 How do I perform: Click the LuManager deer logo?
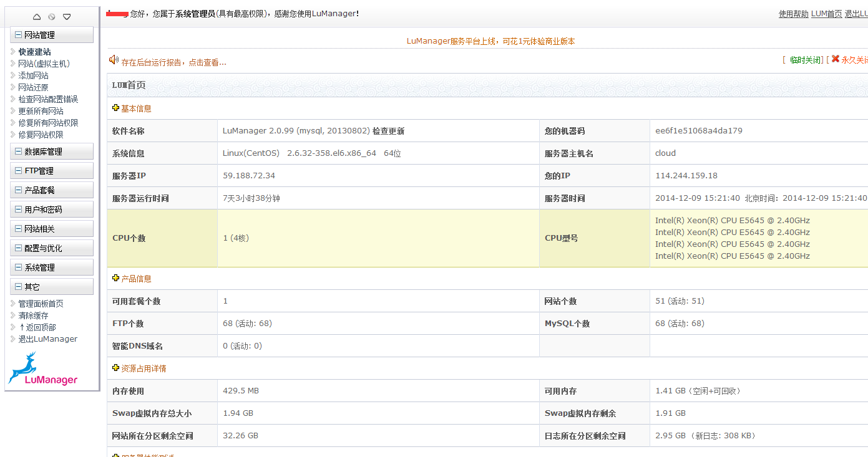(x=42, y=369)
